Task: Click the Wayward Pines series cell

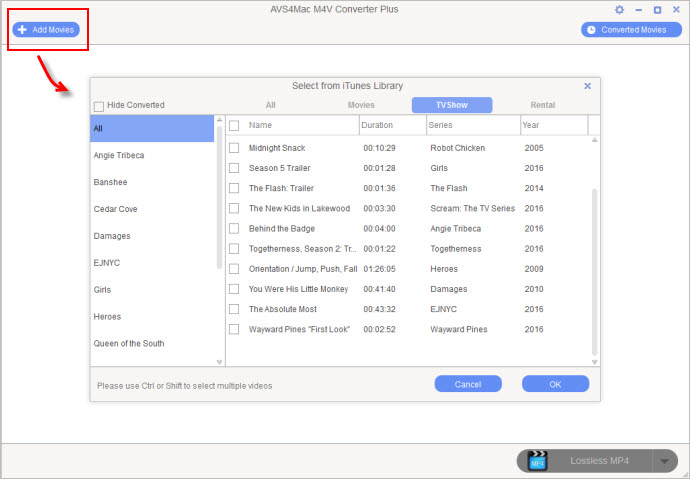Action: 459,329
